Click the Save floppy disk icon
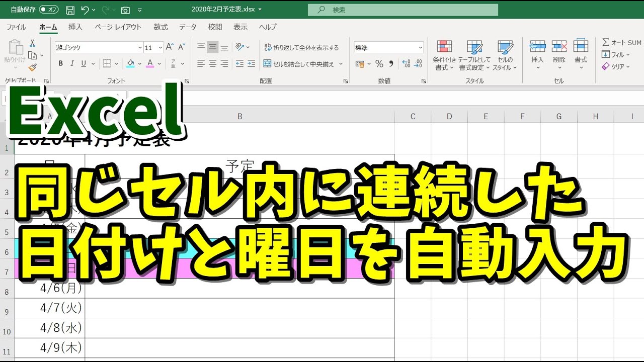The height and width of the screenshot is (362, 644). pos(70,10)
